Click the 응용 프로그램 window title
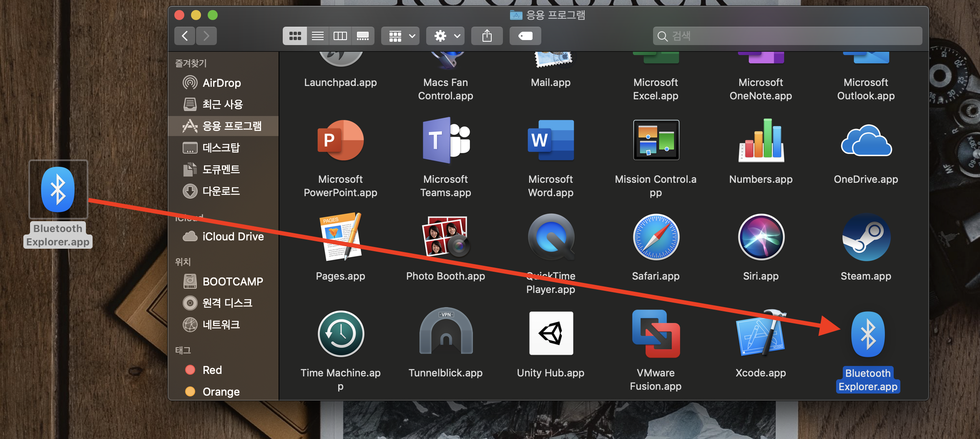This screenshot has width=980, height=439. [x=555, y=15]
